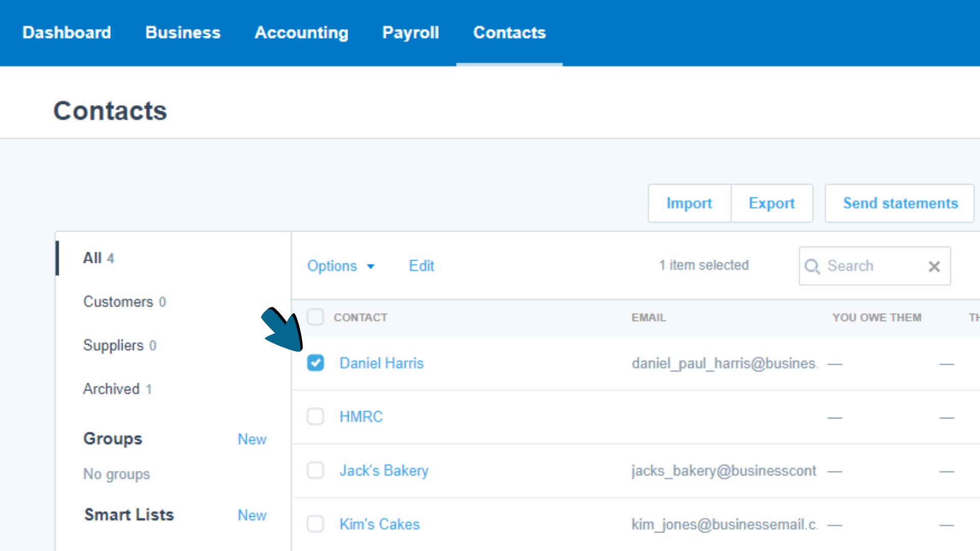Expand the Options dropdown
Viewport: 980px width, 551px height.
pos(341,266)
